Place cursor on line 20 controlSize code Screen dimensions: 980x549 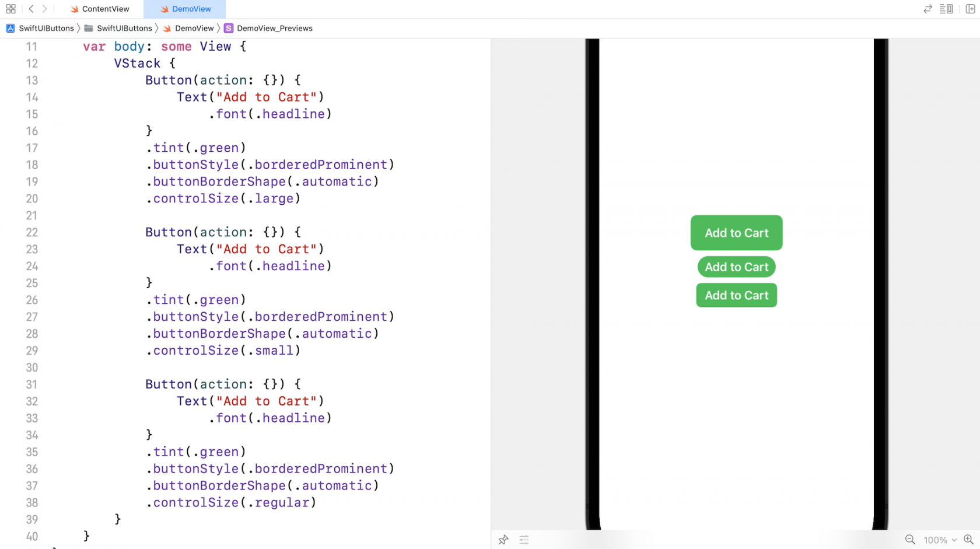pos(223,198)
